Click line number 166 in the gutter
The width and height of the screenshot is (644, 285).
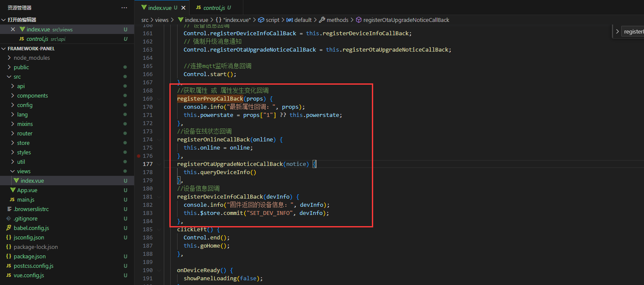coord(147,74)
